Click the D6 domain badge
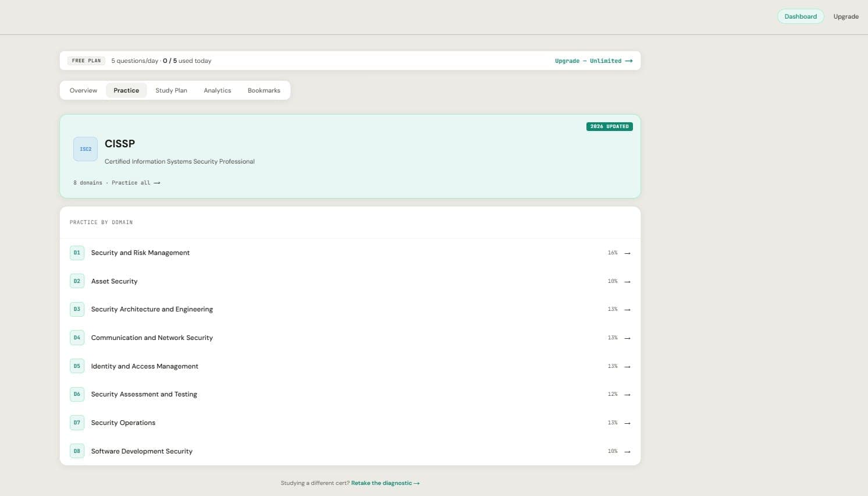The image size is (868, 496). 77,394
